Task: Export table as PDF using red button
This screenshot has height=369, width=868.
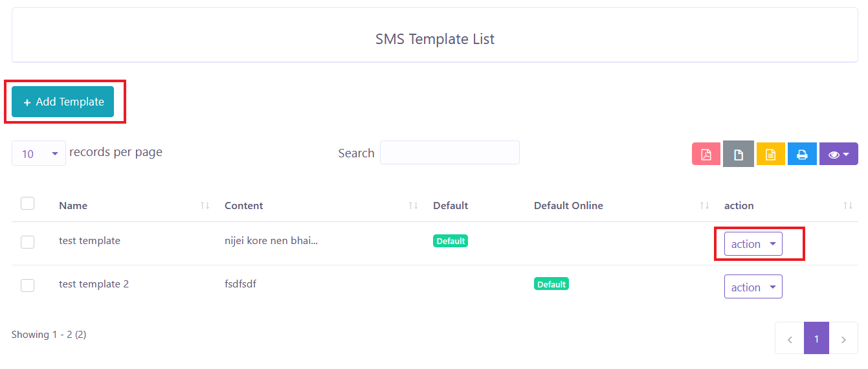Action: [706, 154]
